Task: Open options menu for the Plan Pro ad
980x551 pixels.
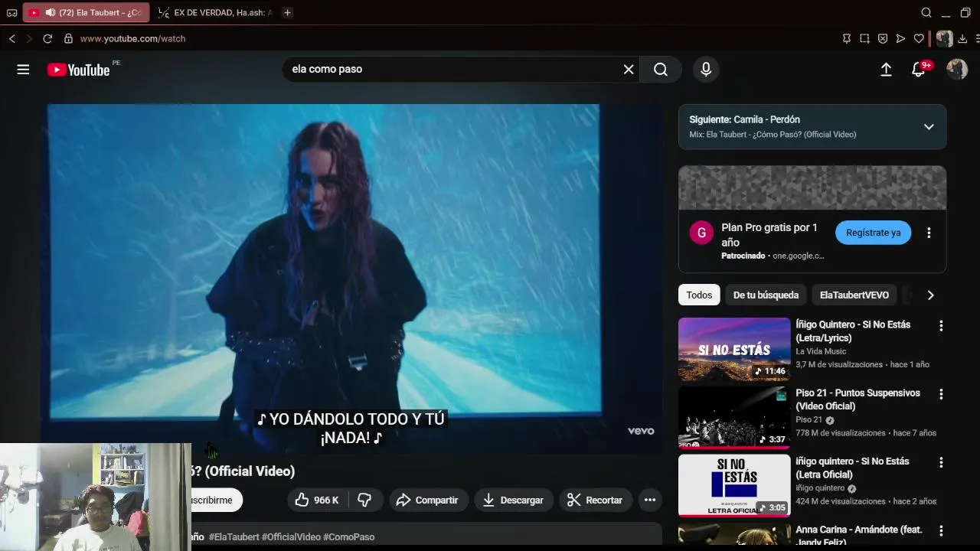Action: click(x=929, y=233)
